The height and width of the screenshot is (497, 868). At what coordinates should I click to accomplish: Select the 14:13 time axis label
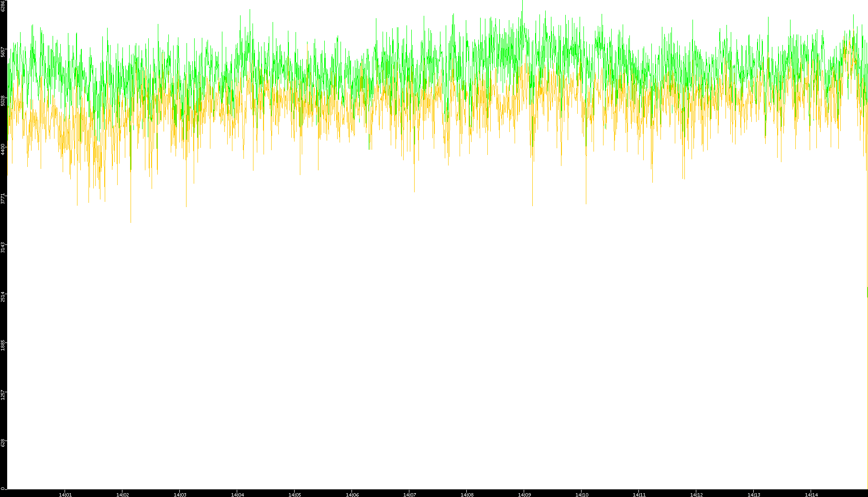(x=754, y=495)
